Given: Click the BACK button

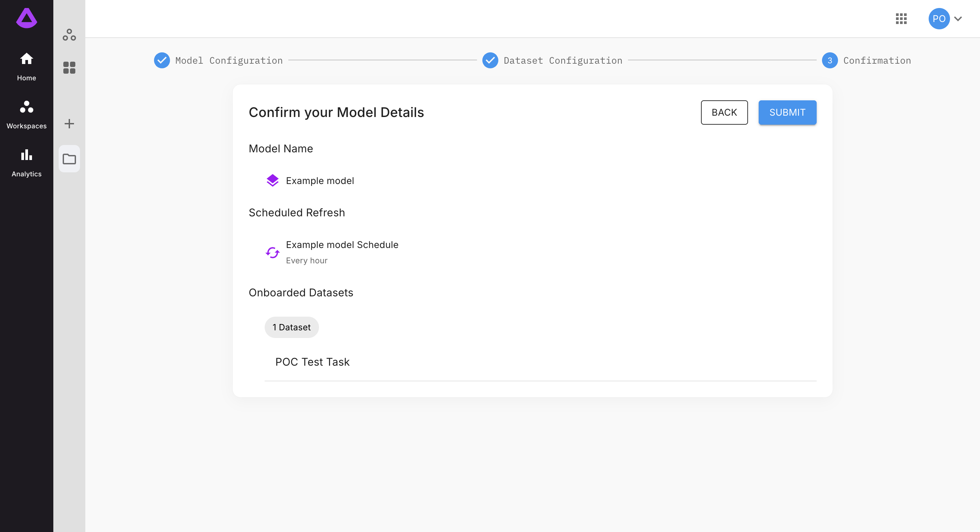Looking at the screenshot, I should click(724, 113).
